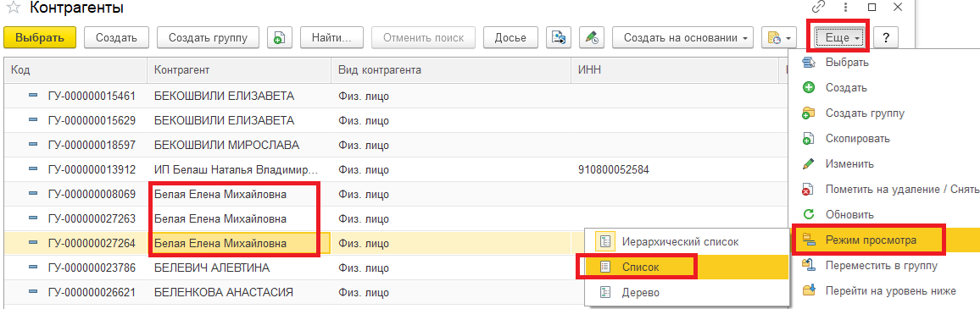Screen dimensions: 980x309
Task: Click the Выбрать yellow button
Action: pyautogui.click(x=40, y=37)
